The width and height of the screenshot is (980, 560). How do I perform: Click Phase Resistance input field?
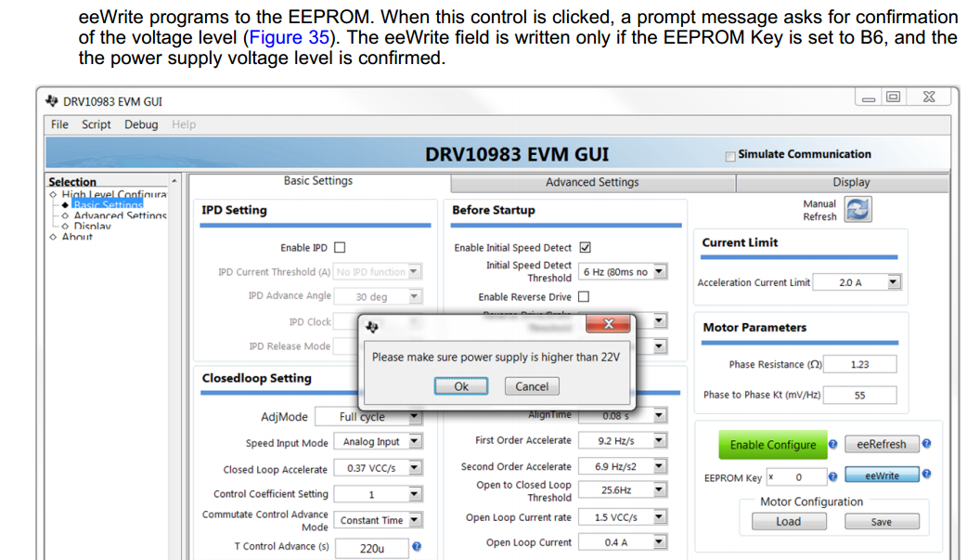pos(860,364)
